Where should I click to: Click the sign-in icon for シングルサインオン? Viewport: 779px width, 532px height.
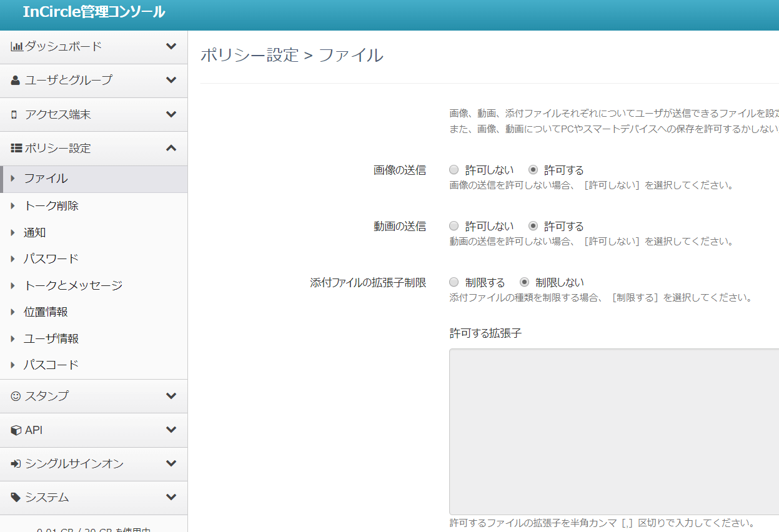click(16, 464)
